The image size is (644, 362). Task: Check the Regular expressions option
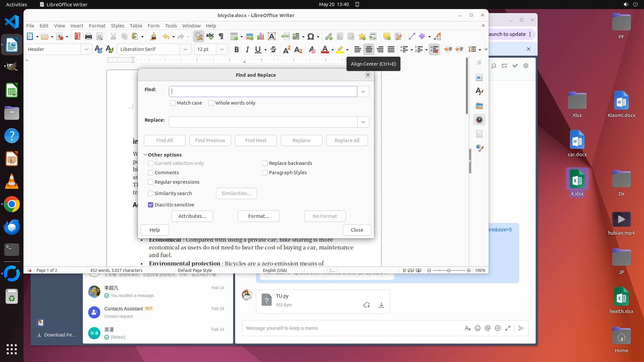pos(151,182)
